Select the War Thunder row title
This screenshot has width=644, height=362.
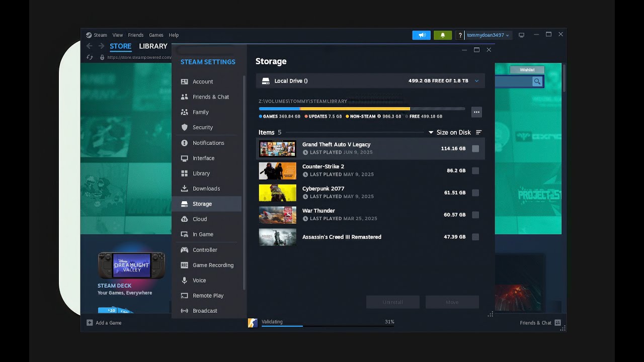(318, 211)
